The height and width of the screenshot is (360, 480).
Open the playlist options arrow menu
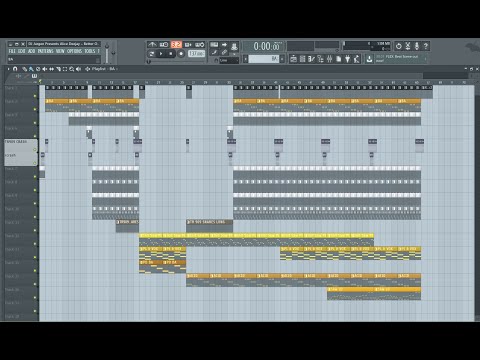(x=8, y=69)
